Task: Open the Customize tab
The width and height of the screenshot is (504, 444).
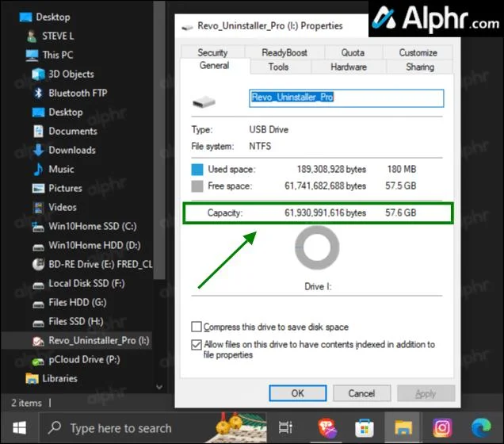Action: point(418,52)
